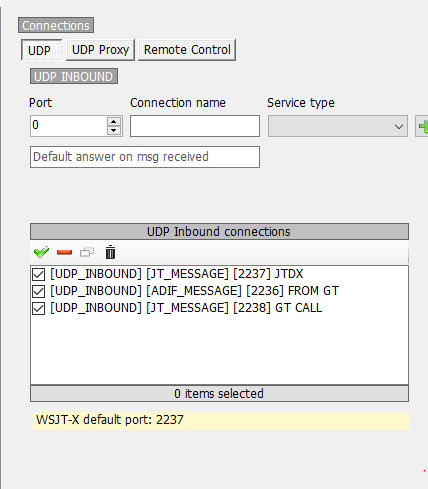This screenshot has width=428, height=489.
Task: Click the duplicate windows icon in list toolbar
Action: point(87,252)
